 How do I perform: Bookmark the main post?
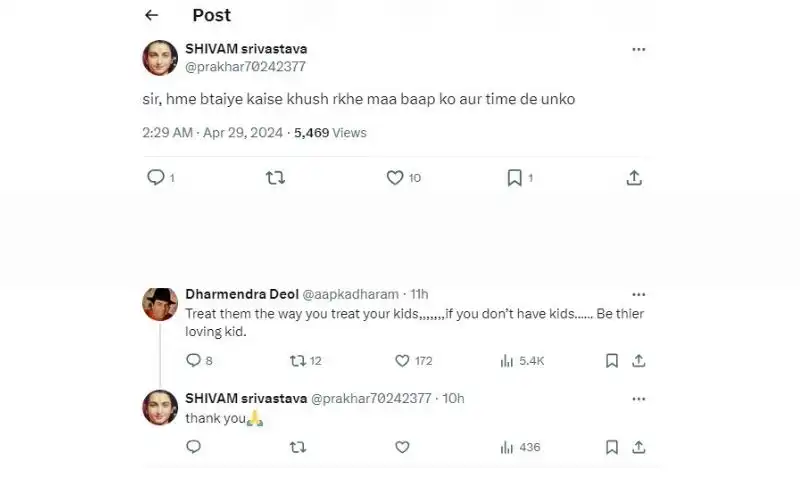coord(514,178)
